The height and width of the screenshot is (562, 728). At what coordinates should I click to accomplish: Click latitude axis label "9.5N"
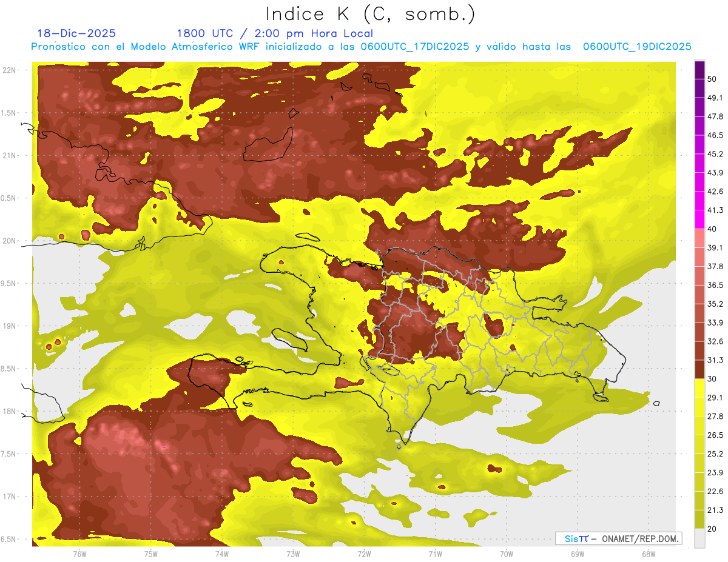tap(9, 284)
